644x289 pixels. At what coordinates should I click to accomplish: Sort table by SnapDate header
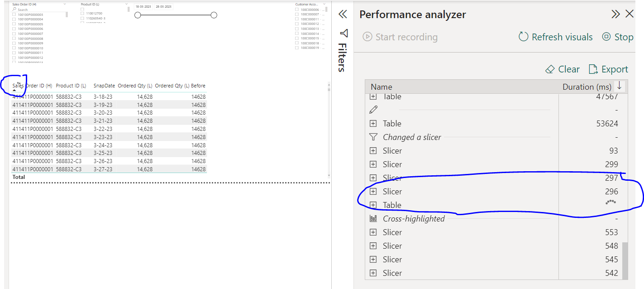104,86
